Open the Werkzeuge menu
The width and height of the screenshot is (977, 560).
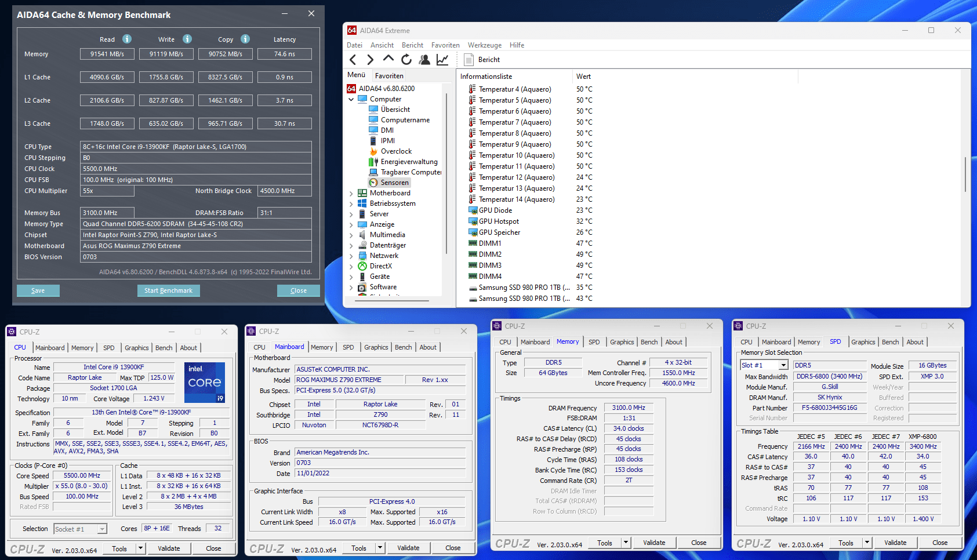(x=485, y=45)
